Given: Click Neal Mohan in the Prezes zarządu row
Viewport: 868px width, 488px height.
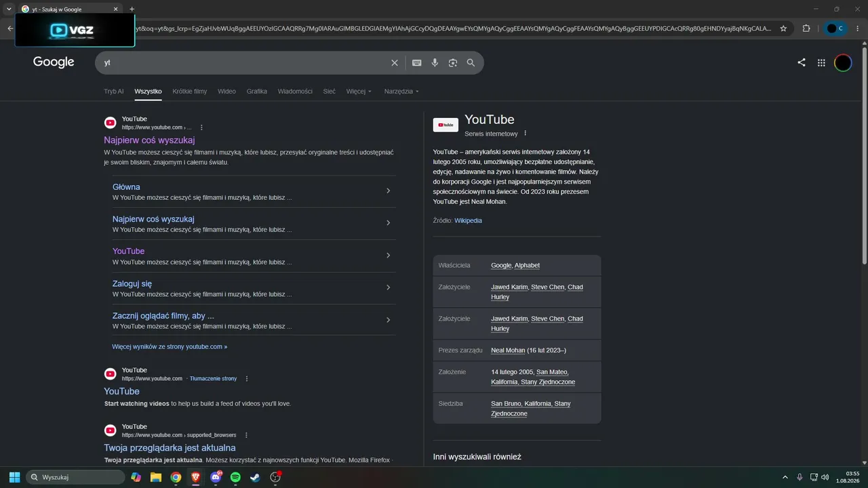Looking at the screenshot, I should 508,350.
